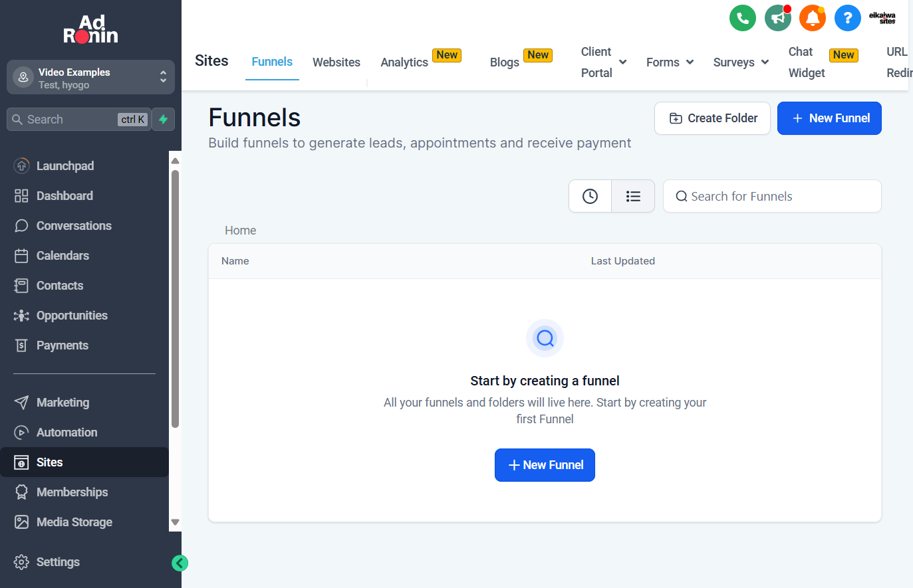Screen dimensions: 913x588
Task: Click the Funnels page heading
Action: click(x=255, y=118)
